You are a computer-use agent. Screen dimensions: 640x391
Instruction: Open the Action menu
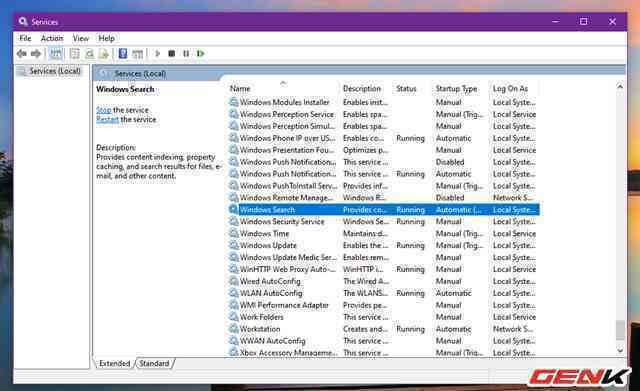coord(52,38)
